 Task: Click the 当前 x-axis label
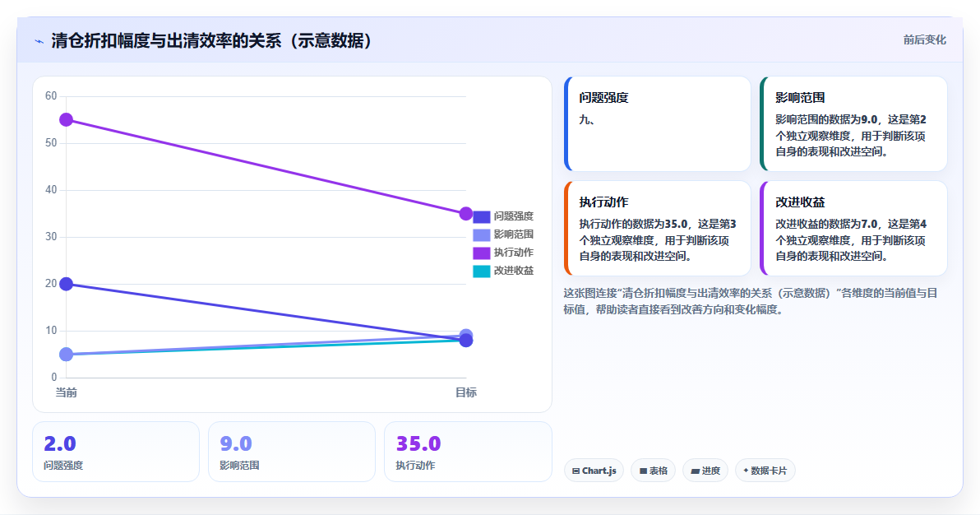[x=67, y=392]
